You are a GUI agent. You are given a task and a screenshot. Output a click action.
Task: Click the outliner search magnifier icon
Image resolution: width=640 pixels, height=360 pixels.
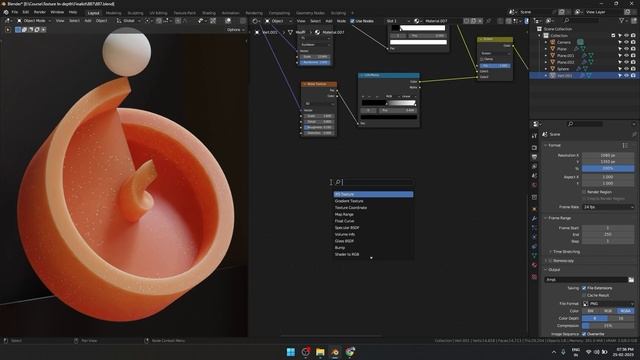click(567, 20)
